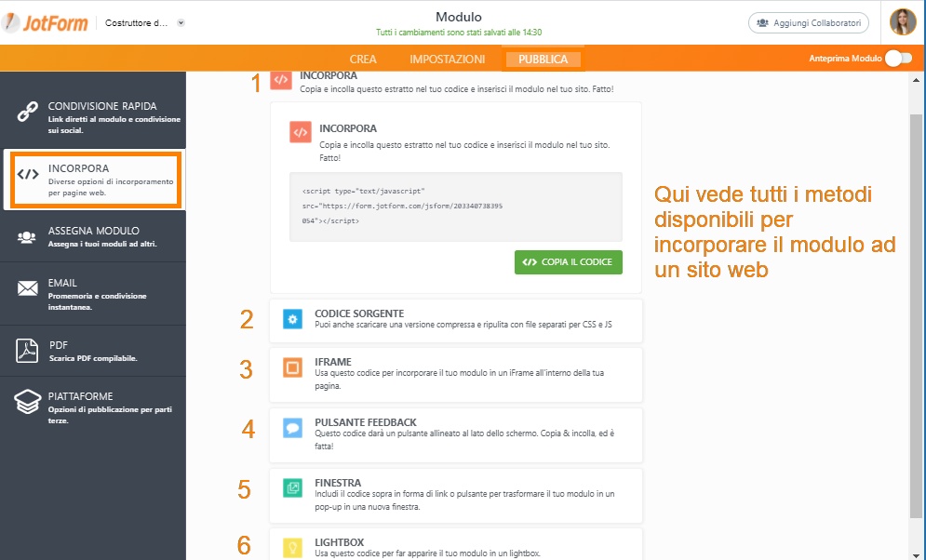Switch to the Crea tab
The width and height of the screenshot is (926, 560).
pos(363,60)
